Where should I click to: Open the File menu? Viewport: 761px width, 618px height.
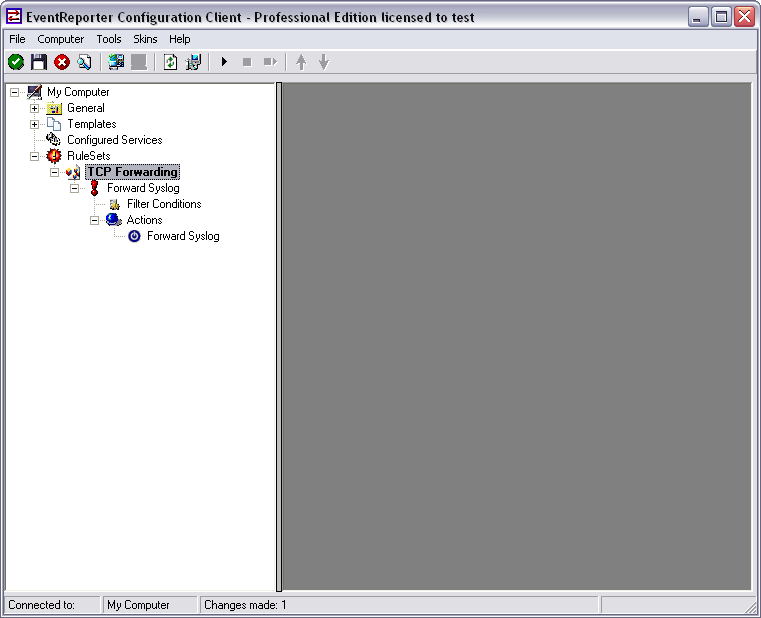17,39
